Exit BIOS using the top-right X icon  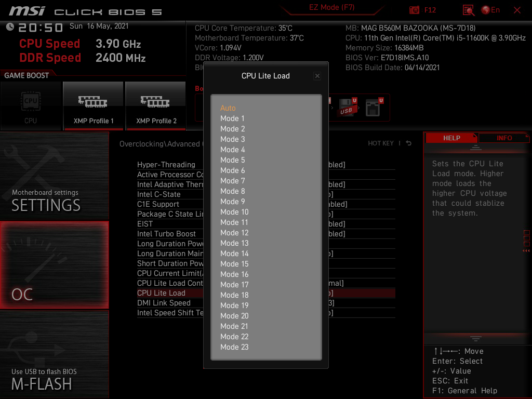[517, 10]
